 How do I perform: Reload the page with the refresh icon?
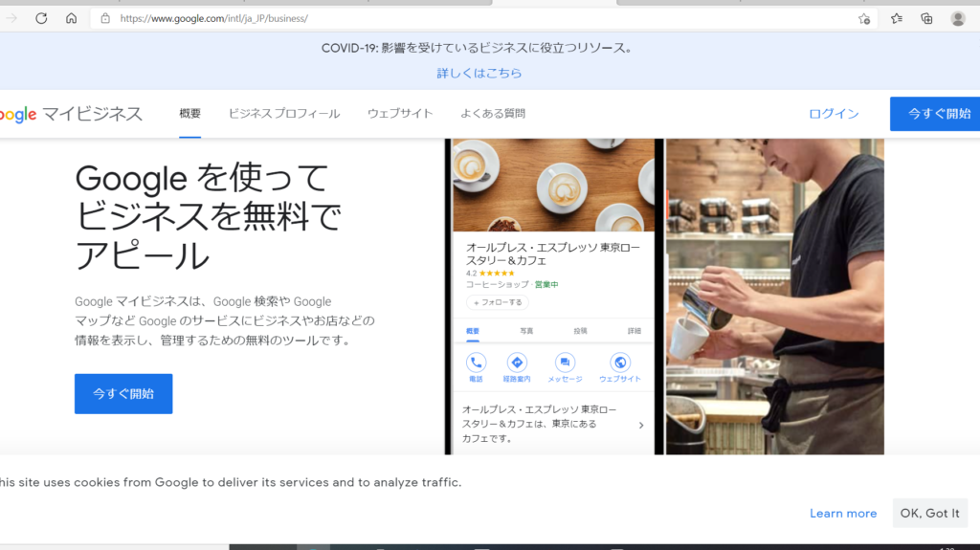pos(41,18)
